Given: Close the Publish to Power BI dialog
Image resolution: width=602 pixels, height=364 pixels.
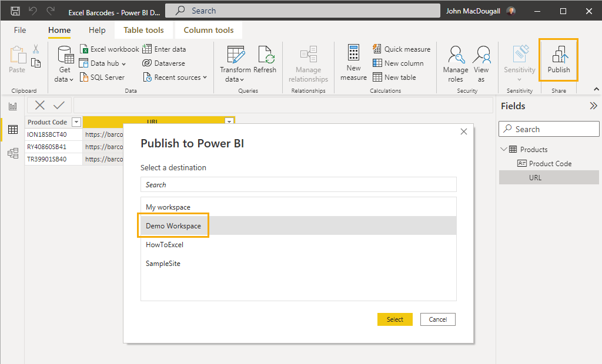Looking at the screenshot, I should (464, 132).
